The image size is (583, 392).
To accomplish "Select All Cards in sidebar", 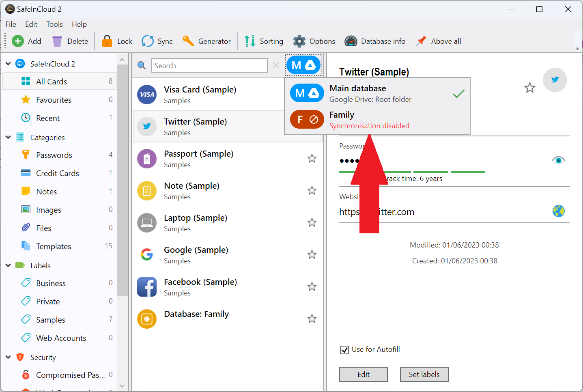I will tap(60, 81).
